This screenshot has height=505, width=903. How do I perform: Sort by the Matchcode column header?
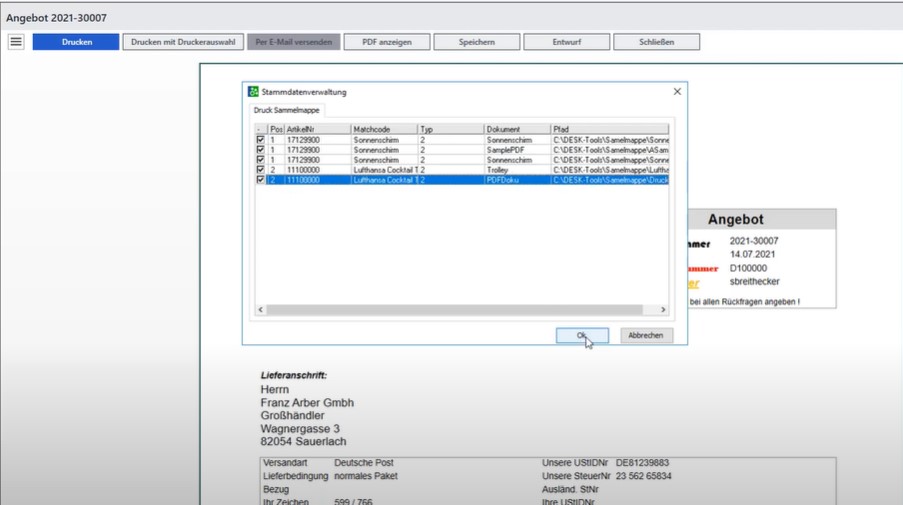click(384, 130)
